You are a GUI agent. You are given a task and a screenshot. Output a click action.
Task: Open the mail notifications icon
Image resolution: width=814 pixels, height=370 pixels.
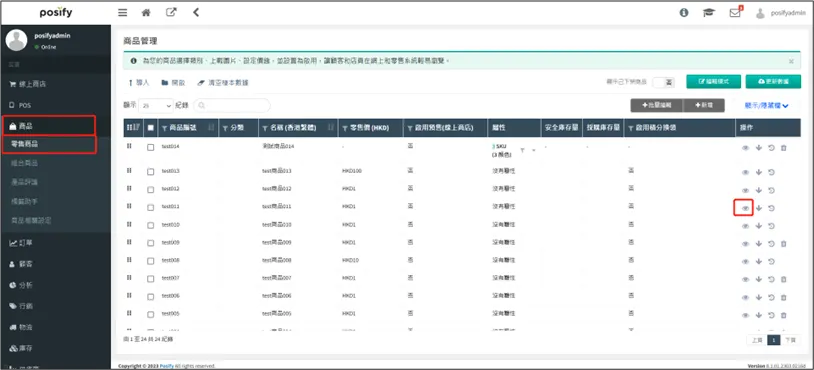coord(735,12)
